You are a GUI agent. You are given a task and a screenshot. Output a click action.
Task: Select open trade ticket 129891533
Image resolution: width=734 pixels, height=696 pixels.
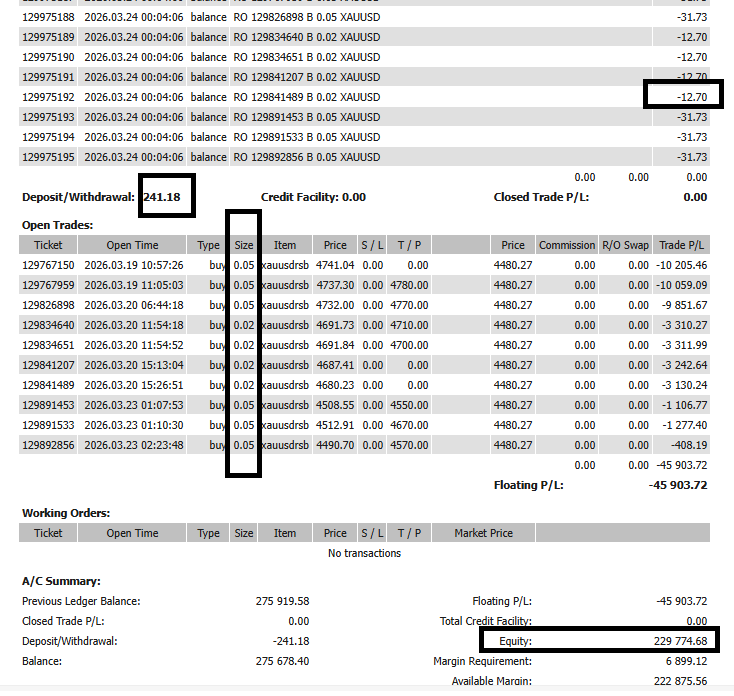[x=48, y=425]
